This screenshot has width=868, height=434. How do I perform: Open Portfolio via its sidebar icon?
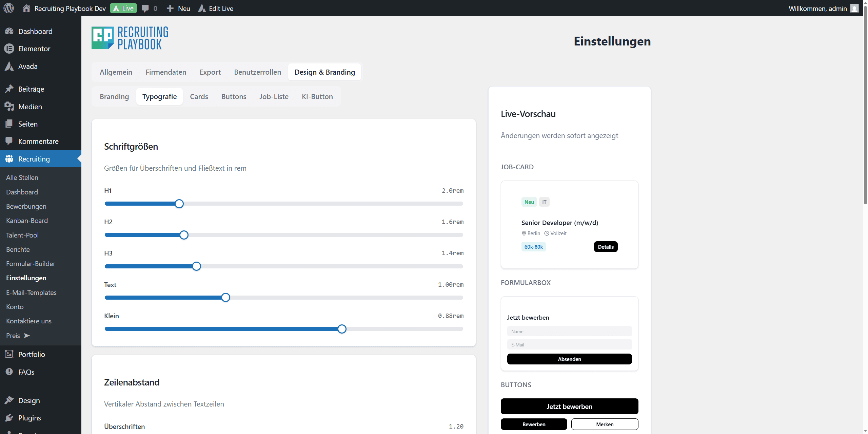point(9,354)
